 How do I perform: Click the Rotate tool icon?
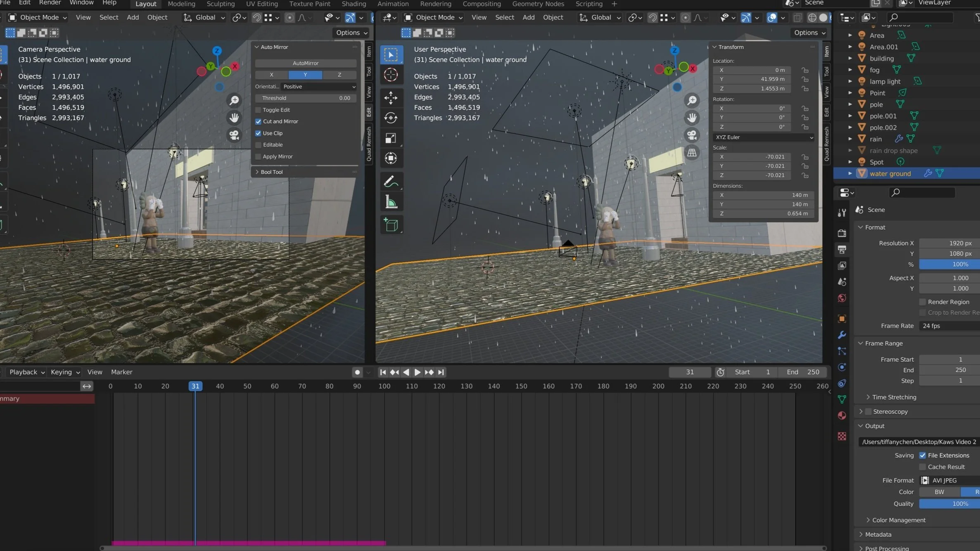coord(391,118)
